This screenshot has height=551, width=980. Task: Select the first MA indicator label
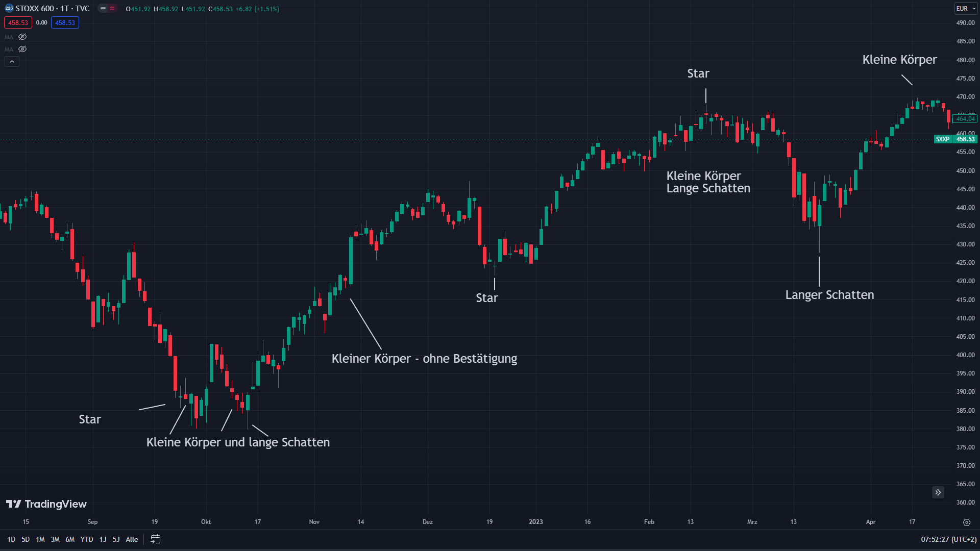tap(9, 37)
